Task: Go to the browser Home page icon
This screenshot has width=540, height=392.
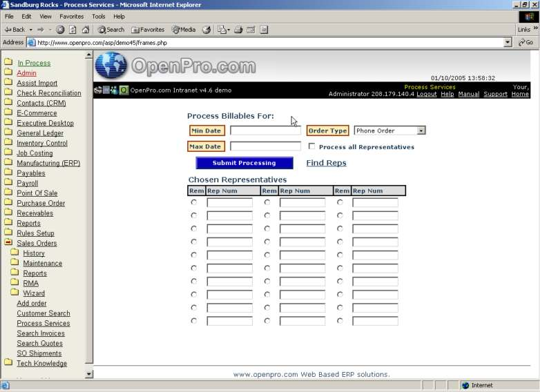Action: [86, 30]
